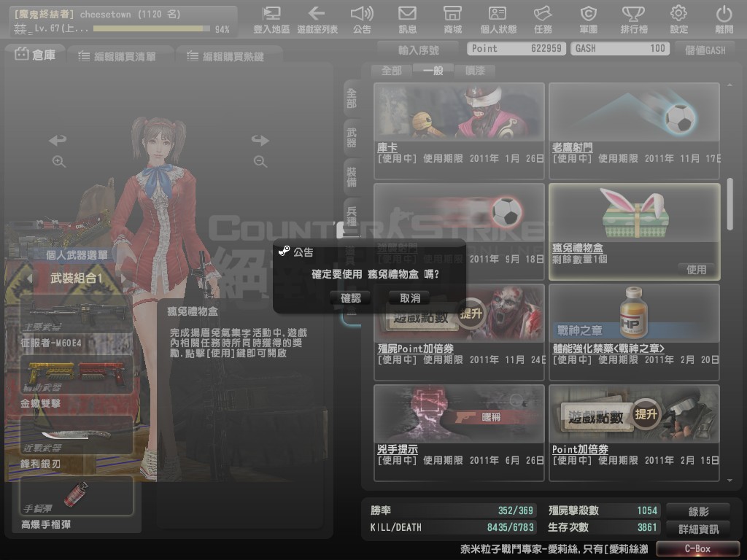Image resolution: width=747 pixels, height=560 pixels.
Task: Select the vertical 兵種 class category tab
Action: point(352,216)
